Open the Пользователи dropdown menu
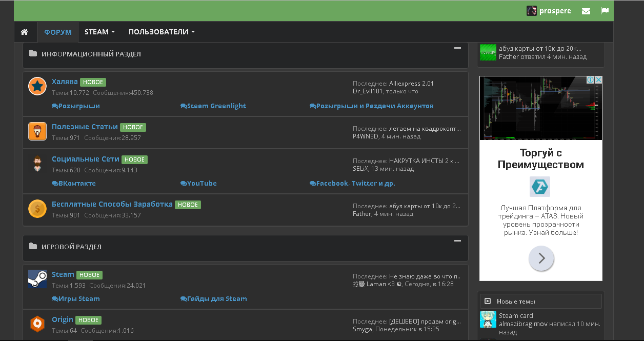 (x=162, y=32)
